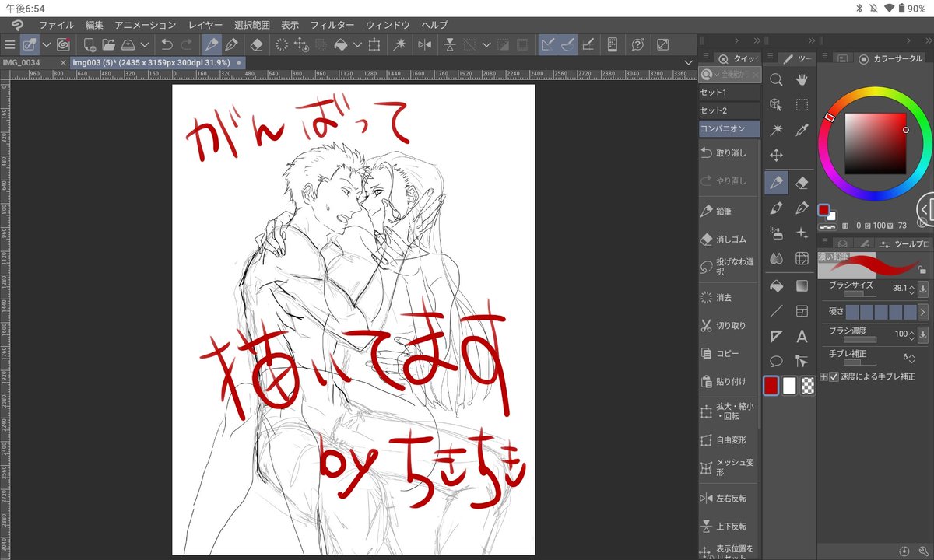Open the Clip Studio spiral icon
The width and height of the screenshot is (934, 560).
[x=63, y=44]
